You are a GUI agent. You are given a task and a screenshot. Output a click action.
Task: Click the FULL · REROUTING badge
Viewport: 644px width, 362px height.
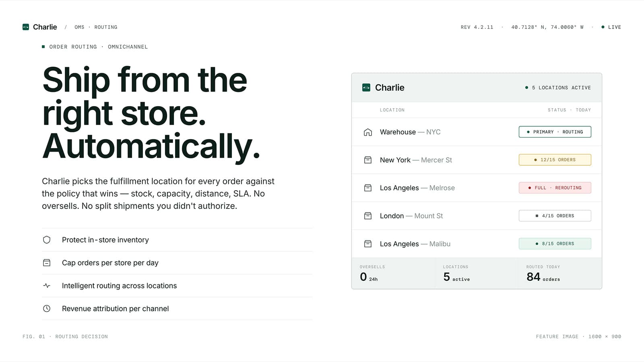click(x=555, y=188)
